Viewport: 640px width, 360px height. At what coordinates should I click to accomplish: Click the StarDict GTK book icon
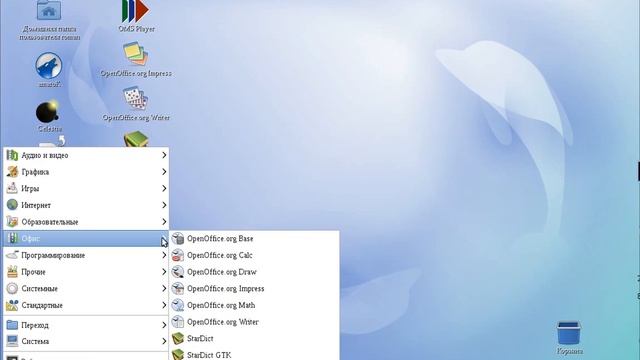(178, 354)
